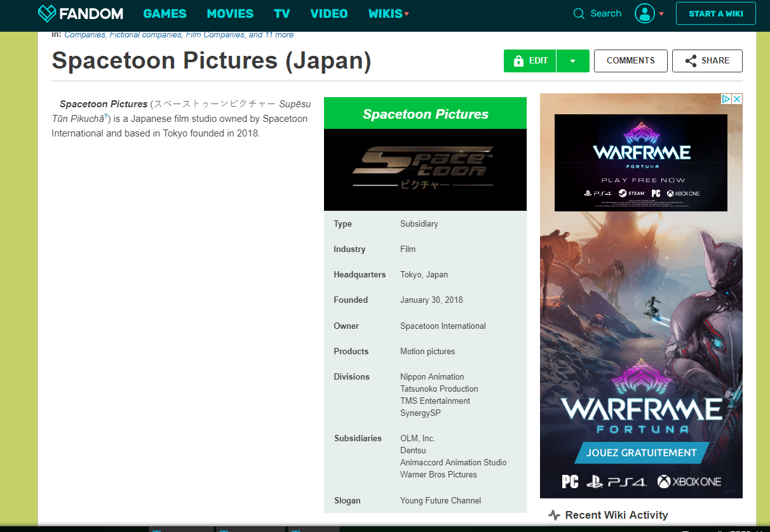The height and width of the screenshot is (532, 770).
Task: Click 'Nippon Animation' in Divisions
Action: coord(432,377)
